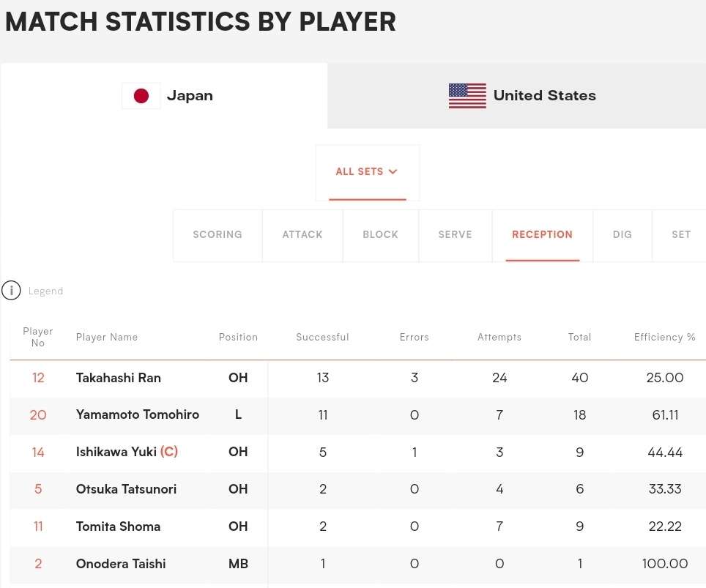Image resolution: width=706 pixels, height=588 pixels.
Task: Switch to United States team tab
Action: (x=516, y=96)
